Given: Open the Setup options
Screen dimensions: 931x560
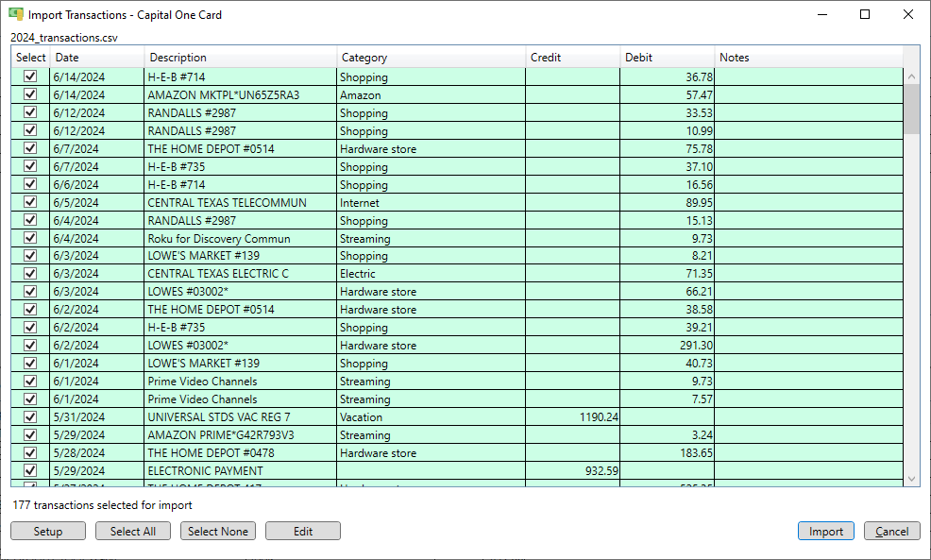Looking at the screenshot, I should pyautogui.click(x=48, y=531).
